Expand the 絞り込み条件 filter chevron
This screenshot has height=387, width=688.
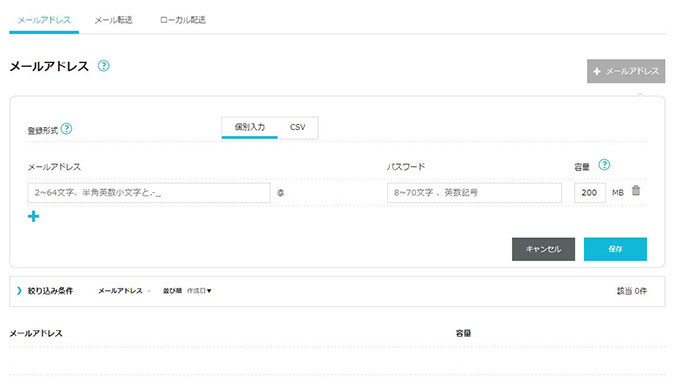tap(19, 290)
